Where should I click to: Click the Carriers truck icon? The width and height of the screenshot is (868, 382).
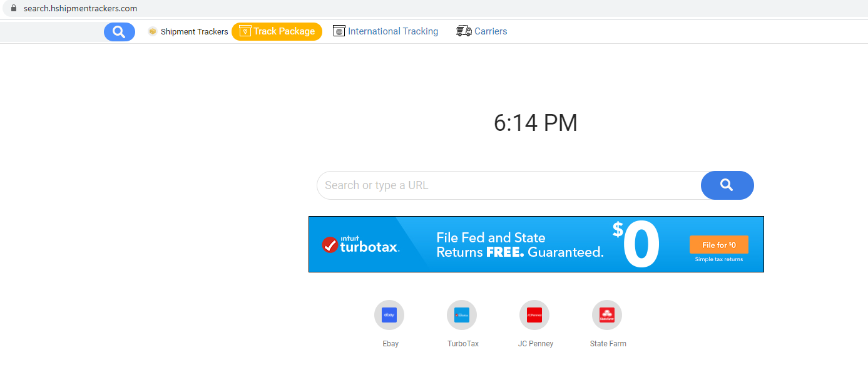[x=464, y=31]
